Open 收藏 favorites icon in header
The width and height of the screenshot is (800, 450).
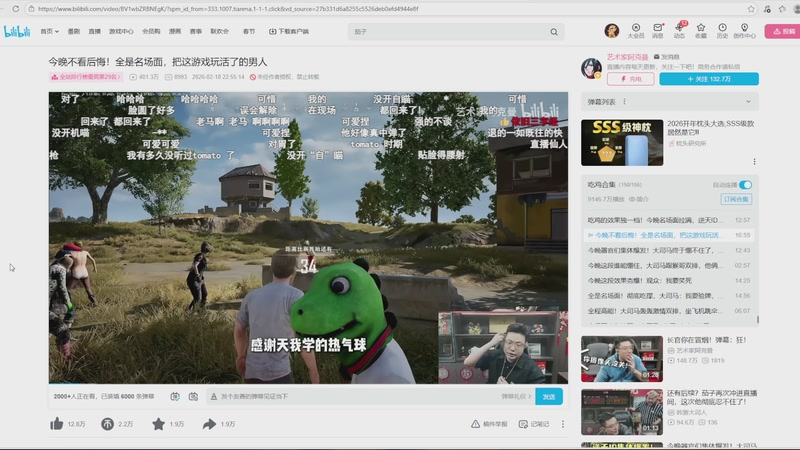click(x=701, y=31)
